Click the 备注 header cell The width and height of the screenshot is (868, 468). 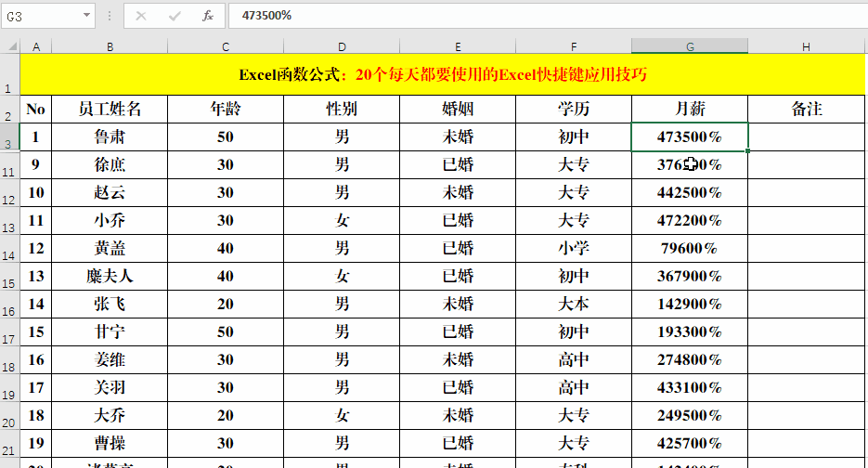[806, 110]
